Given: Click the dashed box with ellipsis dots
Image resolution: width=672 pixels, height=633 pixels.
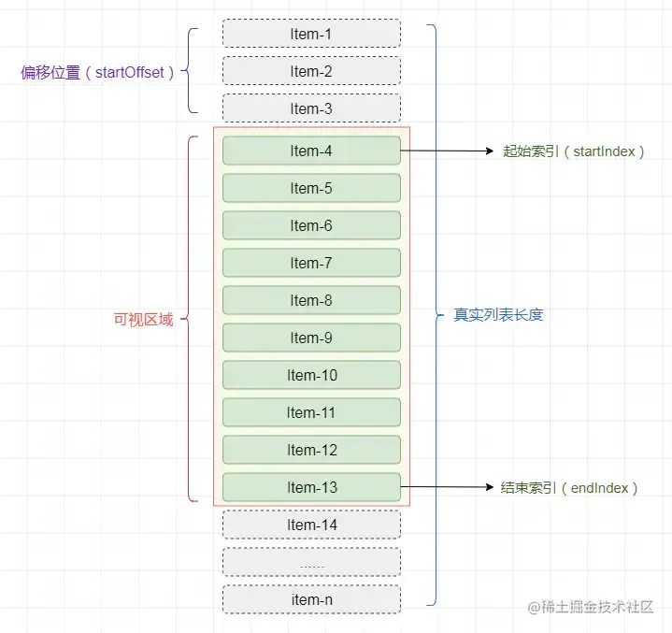Looking at the screenshot, I should pyautogui.click(x=311, y=562).
